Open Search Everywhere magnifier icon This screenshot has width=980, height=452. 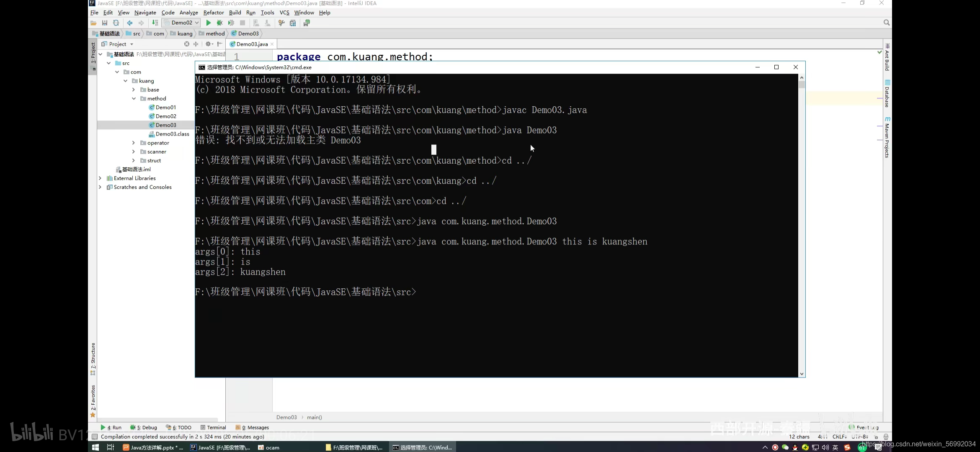(x=886, y=23)
